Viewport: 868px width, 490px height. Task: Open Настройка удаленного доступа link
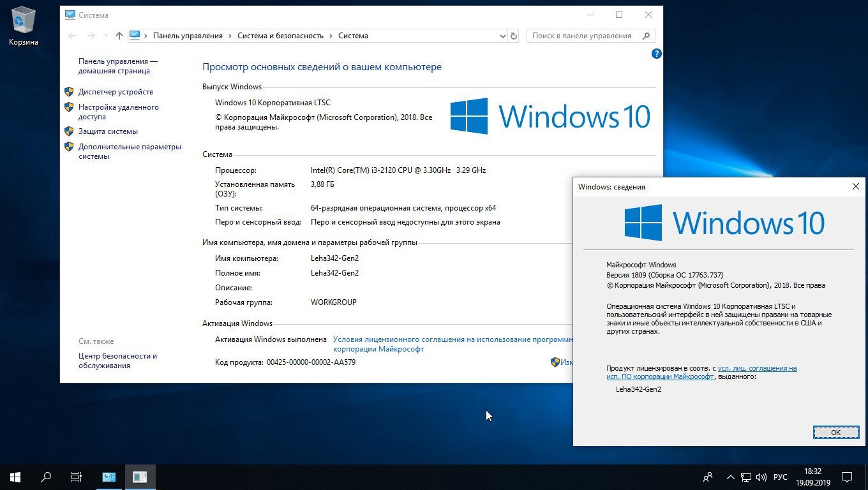119,112
